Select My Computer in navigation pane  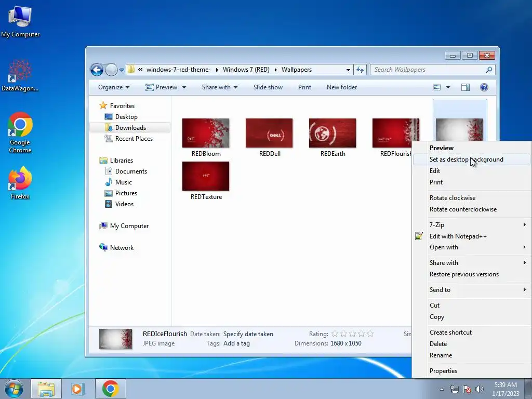pyautogui.click(x=124, y=226)
